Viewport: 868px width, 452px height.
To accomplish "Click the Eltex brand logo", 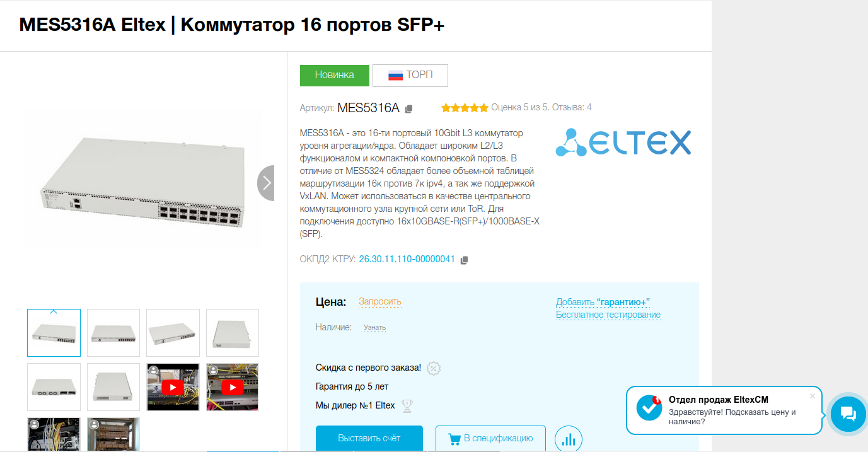I will point(623,142).
